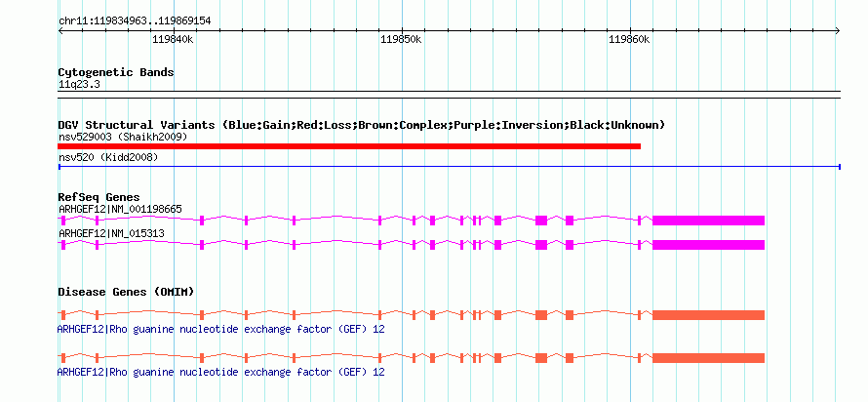The width and height of the screenshot is (868, 402).
Task: Click the blue nsv520 gain line
Action: click(x=450, y=167)
